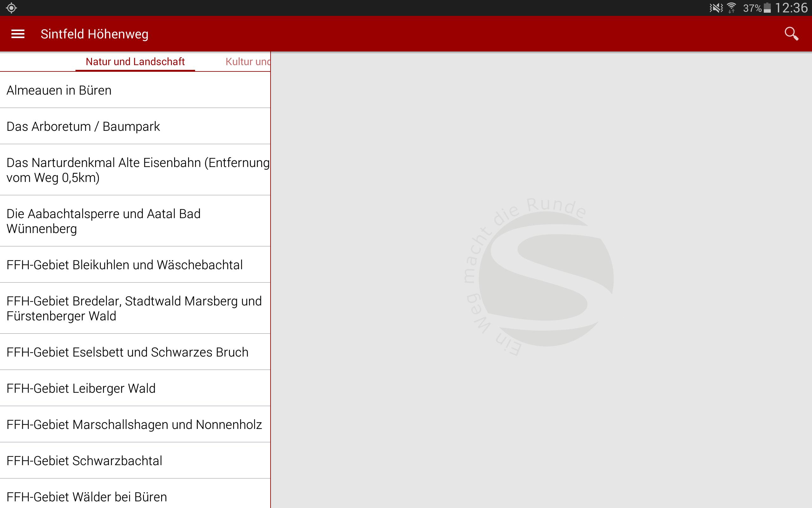
Task: Open Das Narturdenkmal Alte Eisenbahn entry
Action: click(x=135, y=170)
